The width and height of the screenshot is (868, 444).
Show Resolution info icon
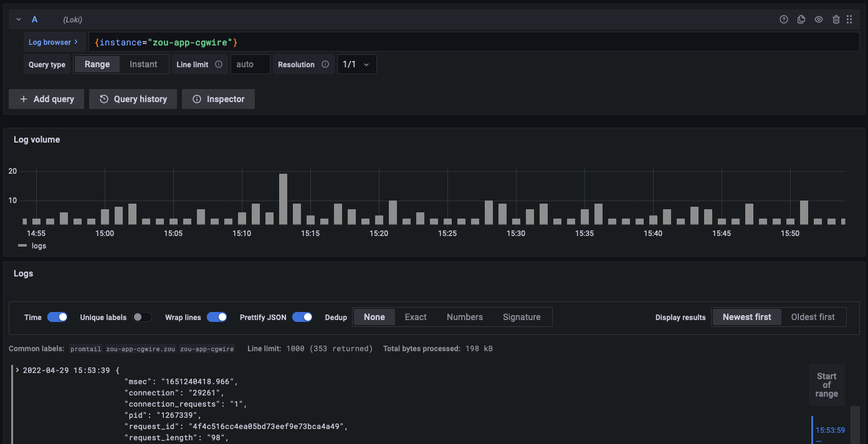point(325,64)
